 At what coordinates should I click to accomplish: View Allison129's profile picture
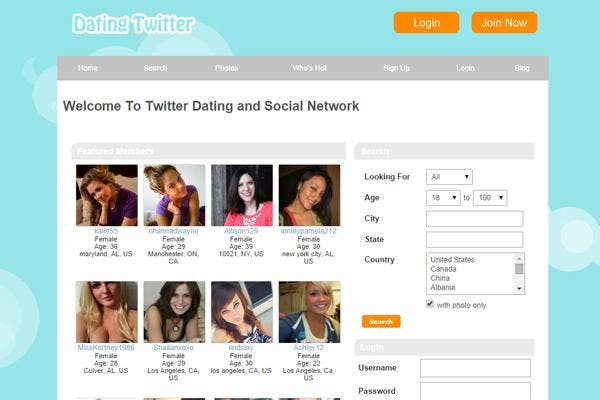(x=242, y=195)
